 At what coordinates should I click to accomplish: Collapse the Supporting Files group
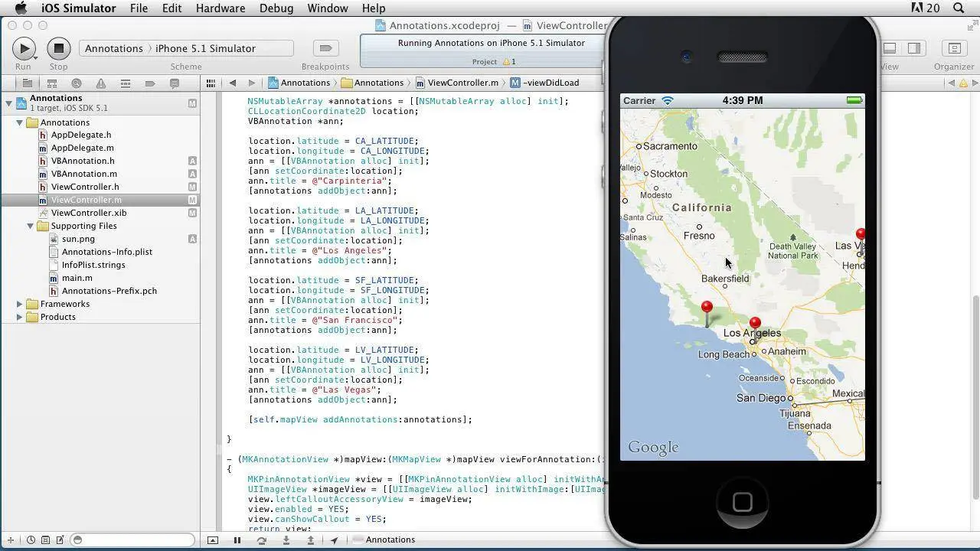pyautogui.click(x=31, y=226)
